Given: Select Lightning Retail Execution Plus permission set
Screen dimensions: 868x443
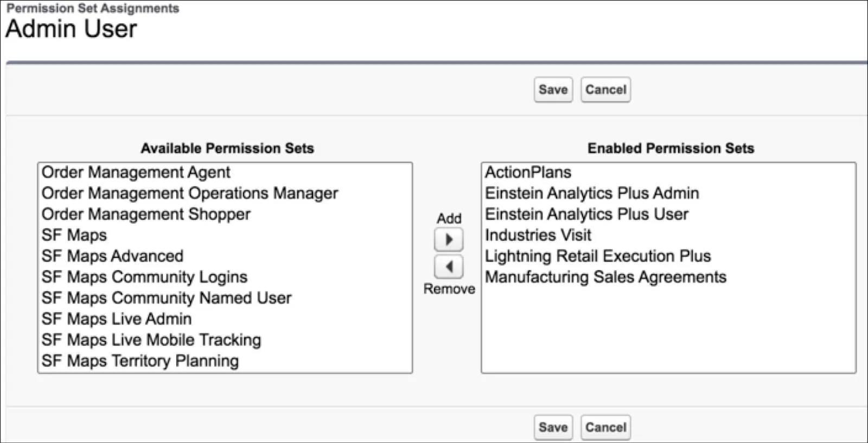Looking at the screenshot, I should pyautogui.click(x=598, y=256).
